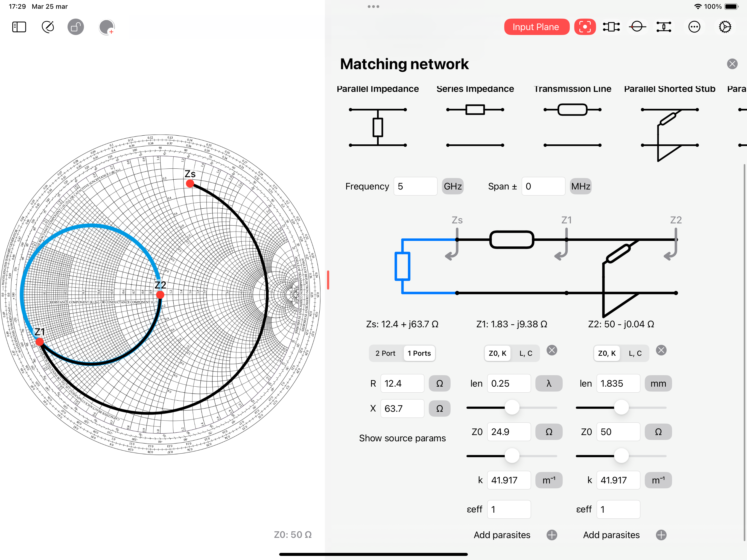Tap the multitasking three-dots at top
The width and height of the screenshot is (747, 560).
[373, 6]
